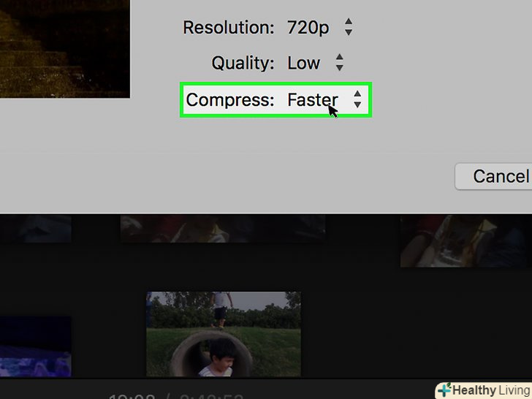Image resolution: width=532 pixels, height=399 pixels.
Task: Open the Compress Faster popup menu
Action: pos(324,99)
